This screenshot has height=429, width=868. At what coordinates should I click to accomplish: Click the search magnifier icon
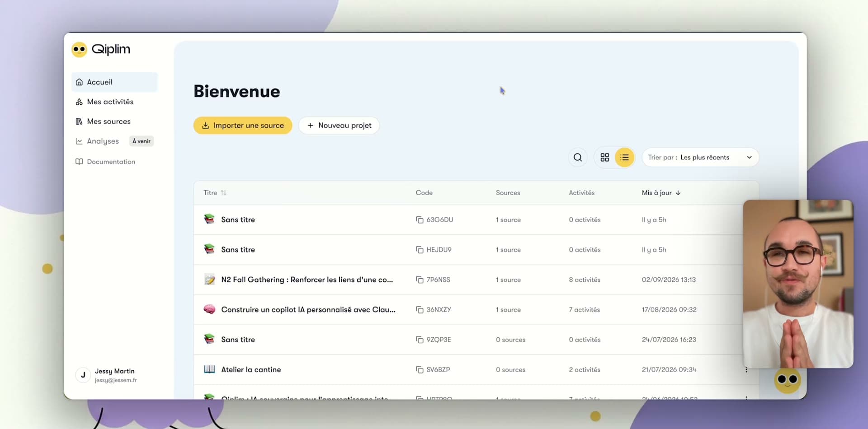(x=577, y=158)
